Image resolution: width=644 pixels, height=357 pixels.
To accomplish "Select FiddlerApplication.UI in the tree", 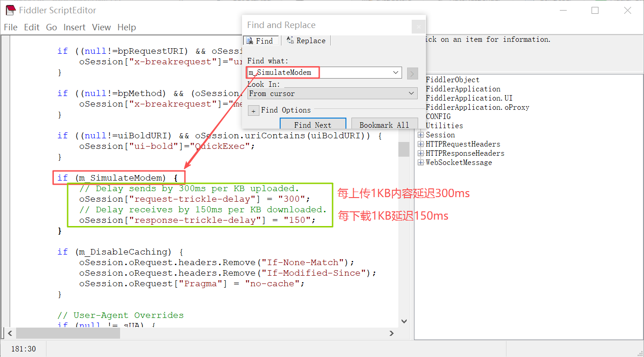I will click(x=469, y=98).
